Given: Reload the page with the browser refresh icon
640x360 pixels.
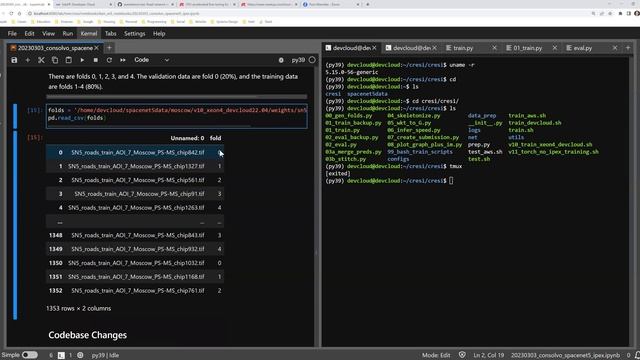Looking at the screenshot, I should 11,13.
